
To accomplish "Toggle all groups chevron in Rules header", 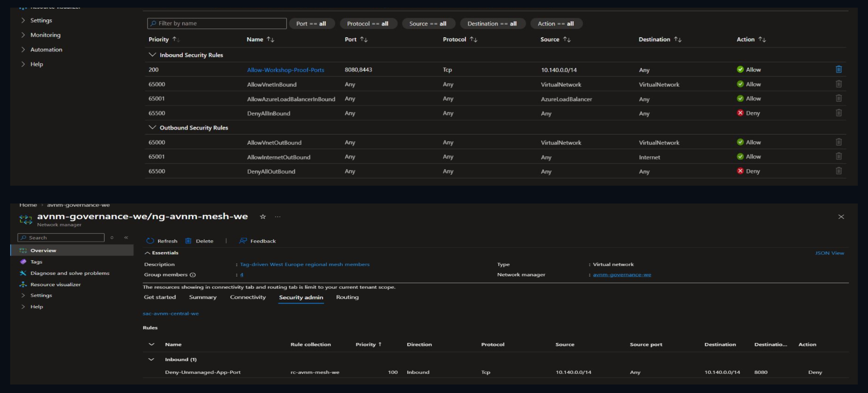I will pyautogui.click(x=151, y=344).
